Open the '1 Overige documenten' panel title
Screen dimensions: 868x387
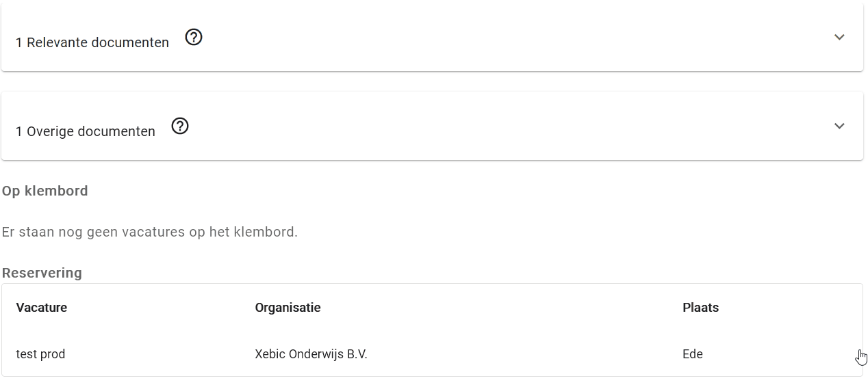(x=86, y=131)
